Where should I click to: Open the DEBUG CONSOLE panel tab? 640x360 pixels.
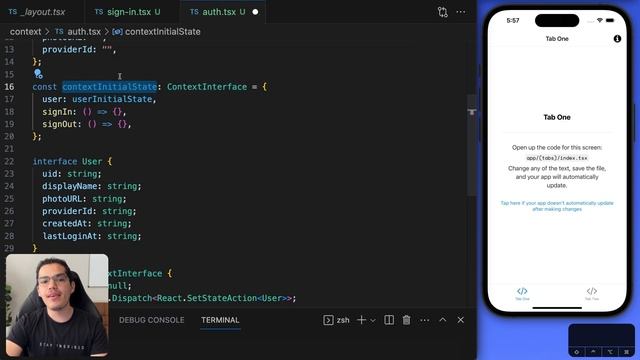(x=151, y=320)
